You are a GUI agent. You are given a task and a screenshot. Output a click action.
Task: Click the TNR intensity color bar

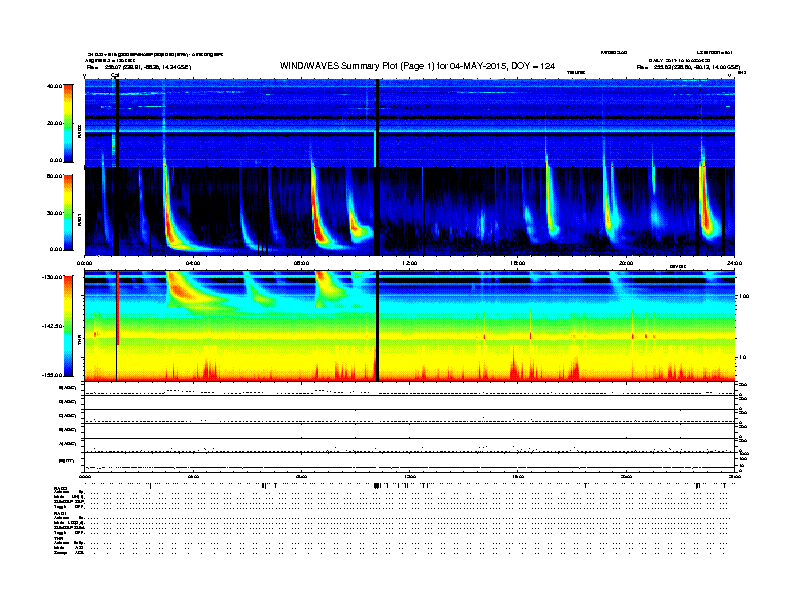(68, 326)
